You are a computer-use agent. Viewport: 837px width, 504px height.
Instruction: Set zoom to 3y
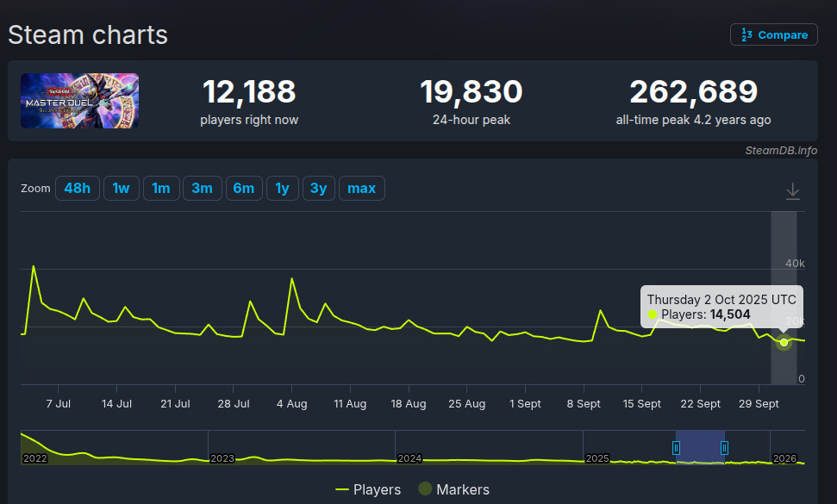pyautogui.click(x=319, y=189)
